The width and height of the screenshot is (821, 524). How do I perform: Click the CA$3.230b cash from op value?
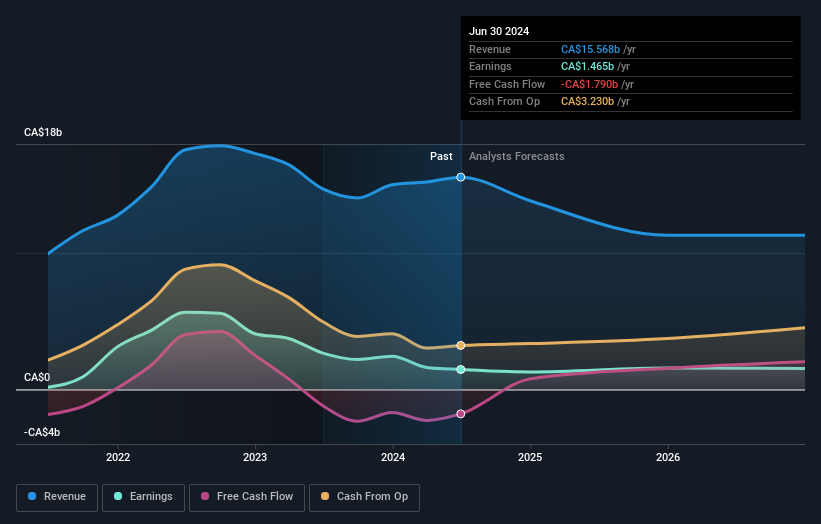coord(587,102)
